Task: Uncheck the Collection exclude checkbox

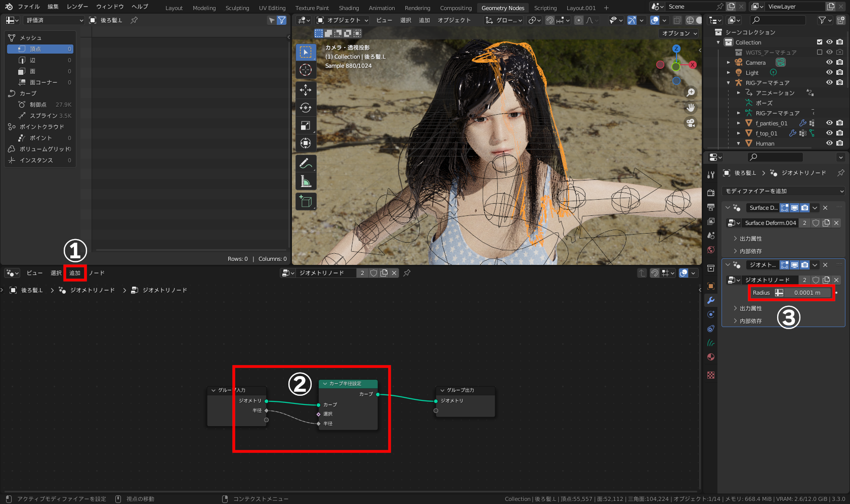Action: point(820,42)
